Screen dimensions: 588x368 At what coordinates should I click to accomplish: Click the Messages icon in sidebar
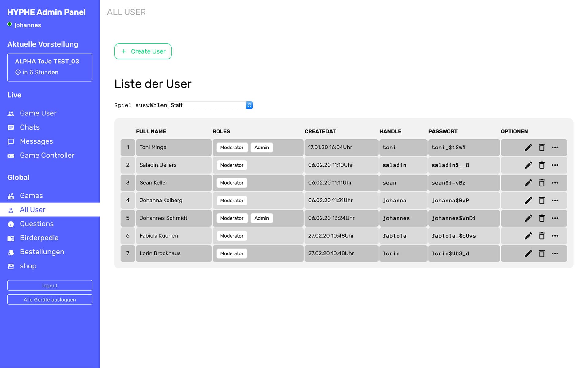point(11,141)
